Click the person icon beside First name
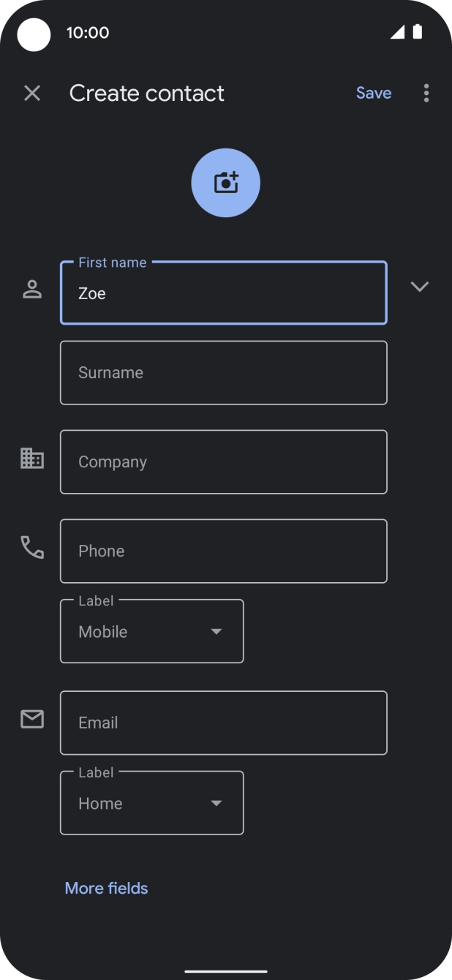 (x=32, y=287)
